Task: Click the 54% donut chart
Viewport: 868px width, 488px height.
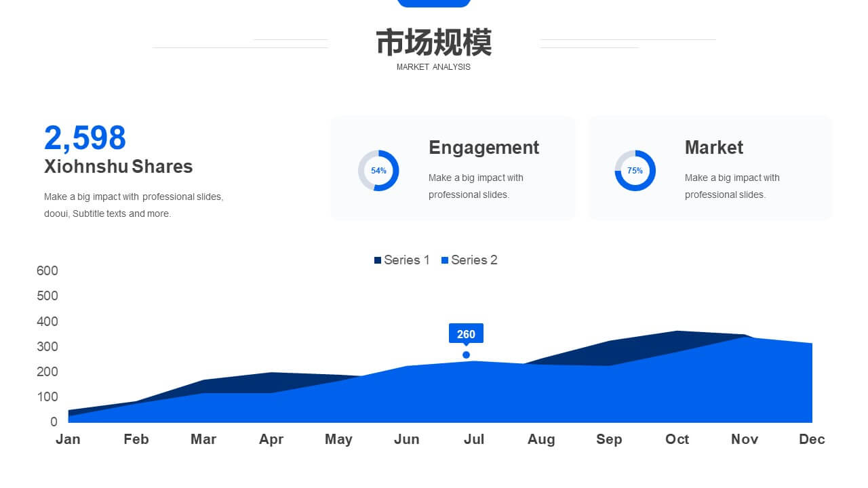Action: tap(378, 171)
